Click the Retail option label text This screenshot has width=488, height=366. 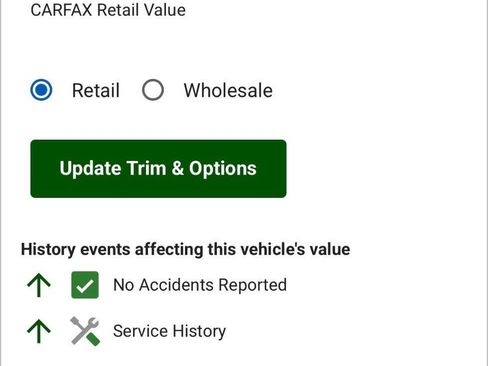pos(96,90)
